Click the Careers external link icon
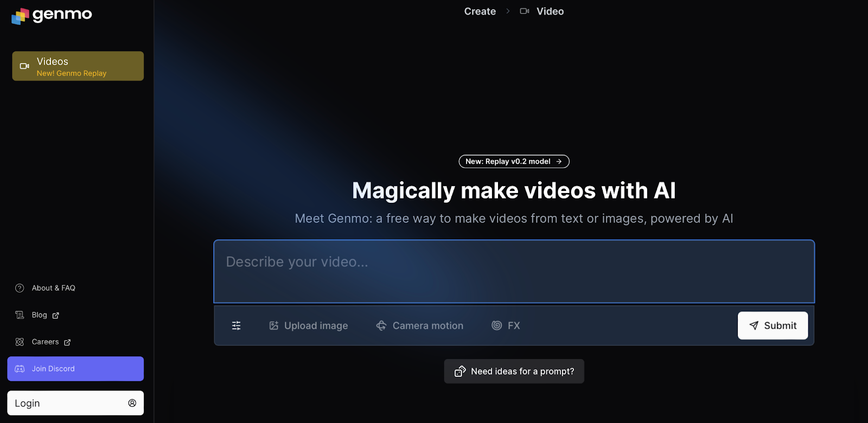 (67, 342)
